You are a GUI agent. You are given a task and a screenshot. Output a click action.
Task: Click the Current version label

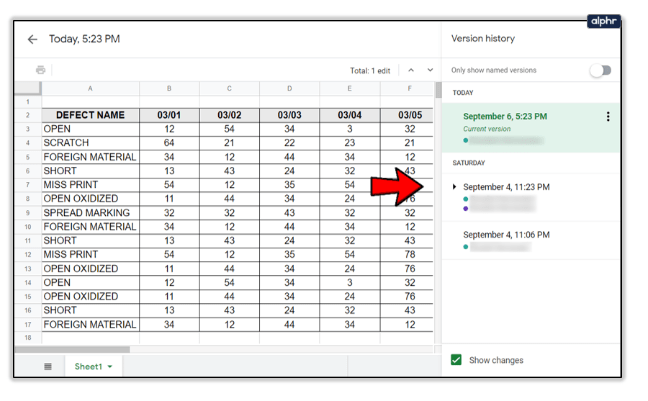tap(487, 129)
